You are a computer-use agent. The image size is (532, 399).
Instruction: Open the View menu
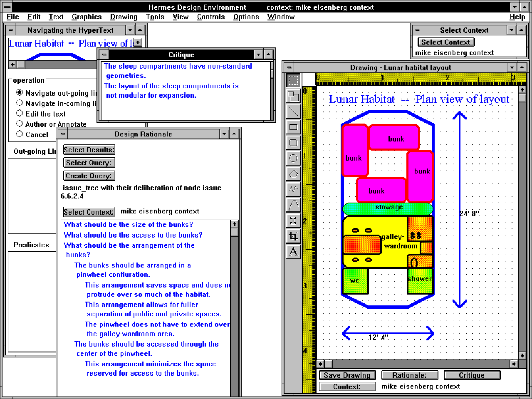pos(181,17)
